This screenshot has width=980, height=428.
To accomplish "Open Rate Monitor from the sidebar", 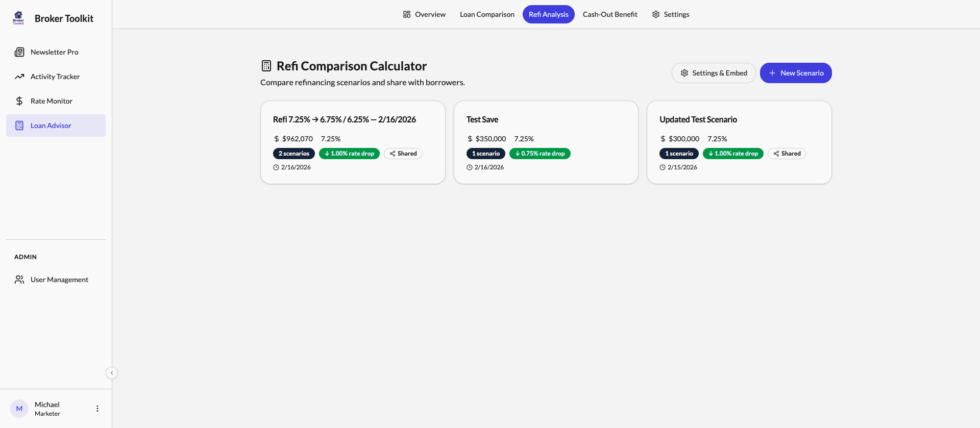I will click(56, 101).
